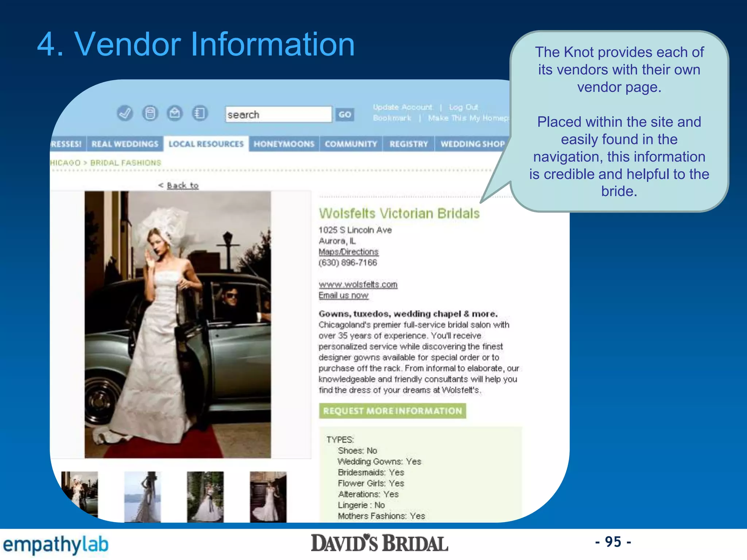747x560 pixels.
Task: Click into the search input field
Action: click(279, 114)
